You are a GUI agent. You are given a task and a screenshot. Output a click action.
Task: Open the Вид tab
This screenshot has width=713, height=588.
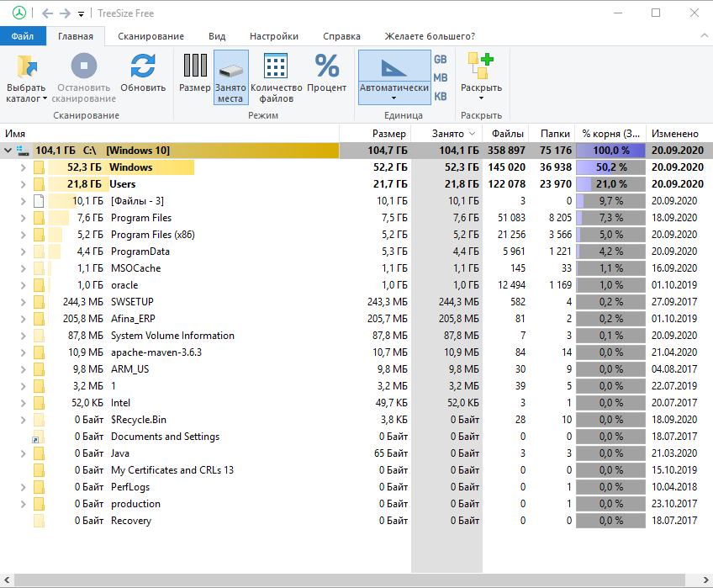[x=217, y=36]
